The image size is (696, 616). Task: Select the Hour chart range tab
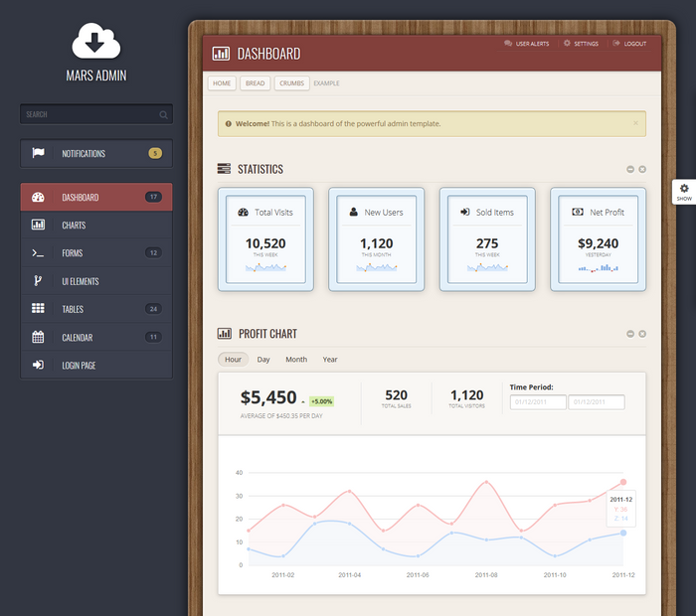233,360
